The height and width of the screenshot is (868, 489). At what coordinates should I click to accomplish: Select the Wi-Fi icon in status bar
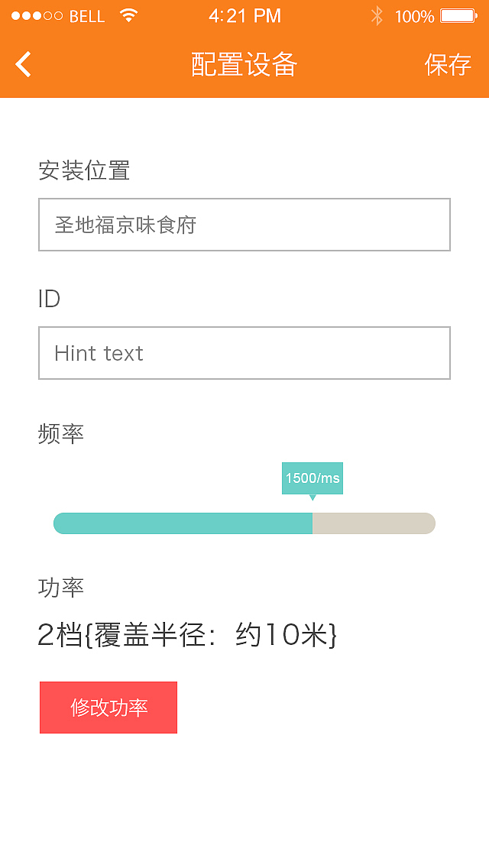pyautogui.click(x=128, y=15)
